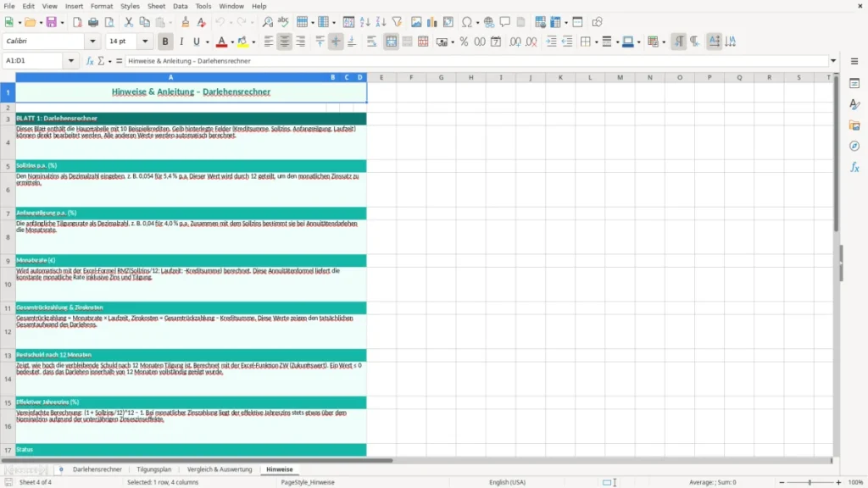
Task: Insert a chart
Action: (432, 22)
